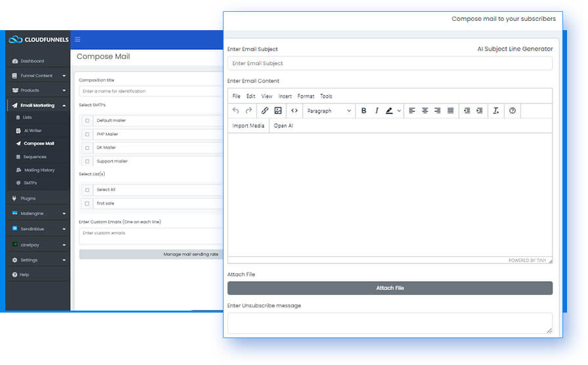Viewport: 588px width, 365px height.
Task: Click the CloudFunnels logo icon
Action: point(16,39)
